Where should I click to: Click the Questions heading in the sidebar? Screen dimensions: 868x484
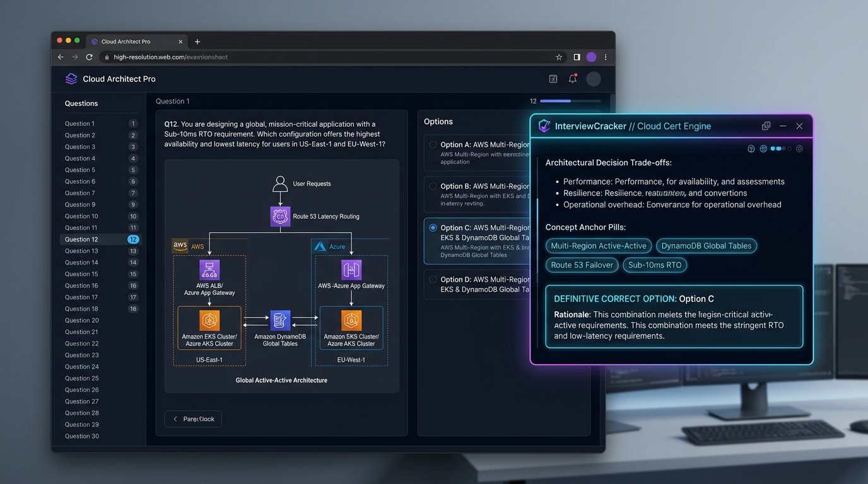81,103
